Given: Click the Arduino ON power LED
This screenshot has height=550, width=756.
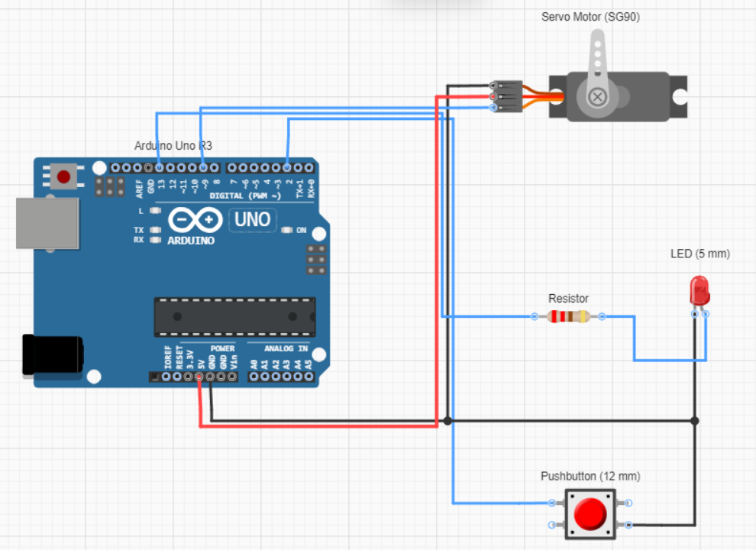Looking at the screenshot, I should point(287,230).
